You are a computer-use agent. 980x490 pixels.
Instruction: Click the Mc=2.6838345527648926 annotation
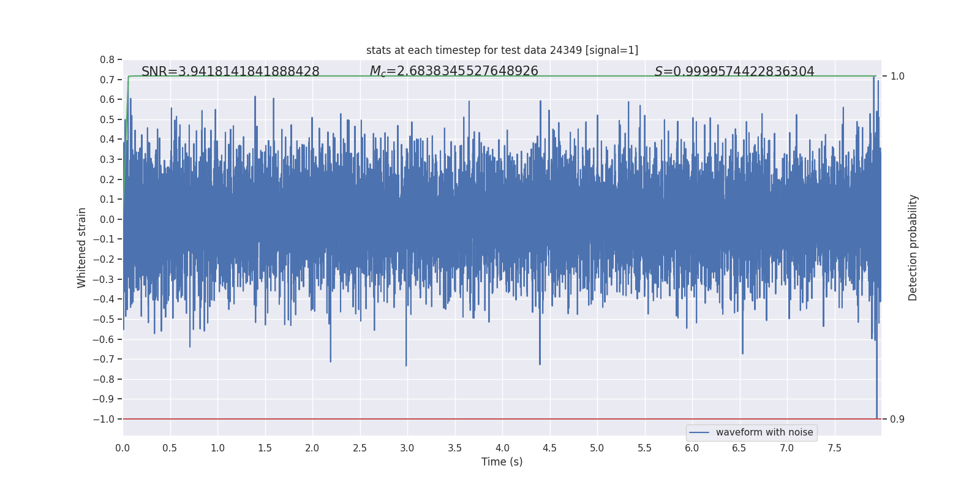(x=454, y=72)
